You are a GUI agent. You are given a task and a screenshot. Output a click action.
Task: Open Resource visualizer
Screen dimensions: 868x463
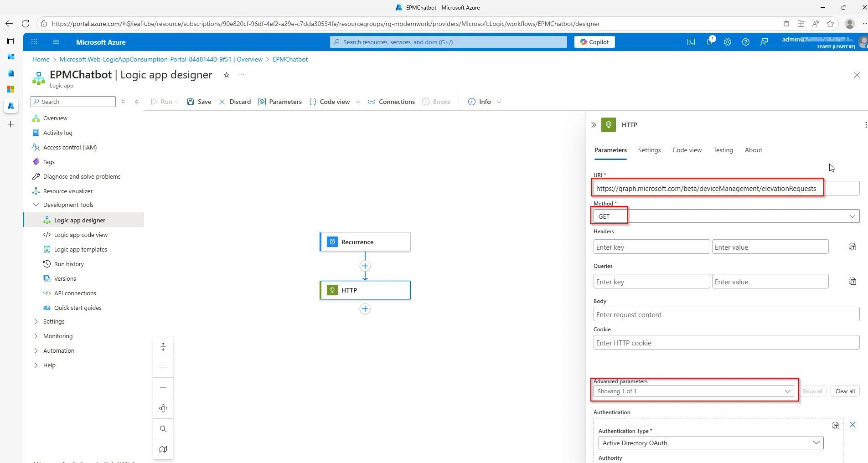(x=67, y=191)
